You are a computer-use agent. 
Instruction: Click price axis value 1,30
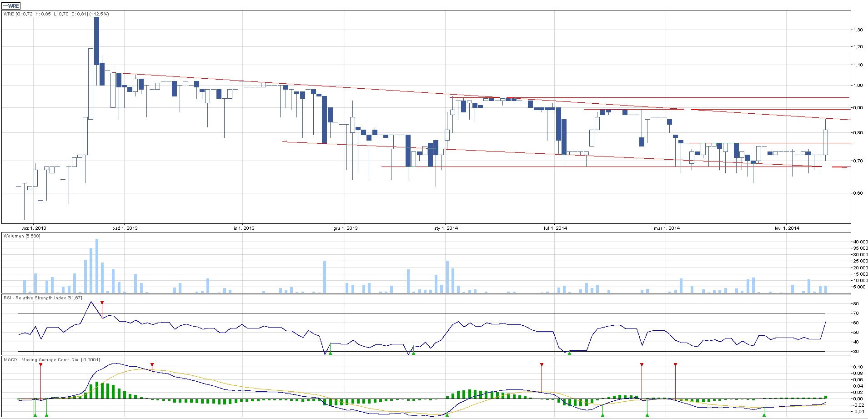[858, 30]
